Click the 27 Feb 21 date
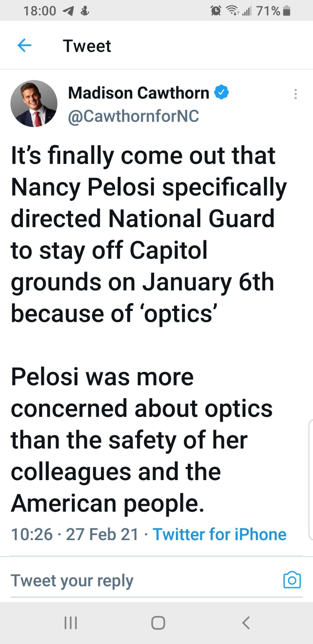Image resolution: width=313 pixels, height=644 pixels. click(102, 535)
